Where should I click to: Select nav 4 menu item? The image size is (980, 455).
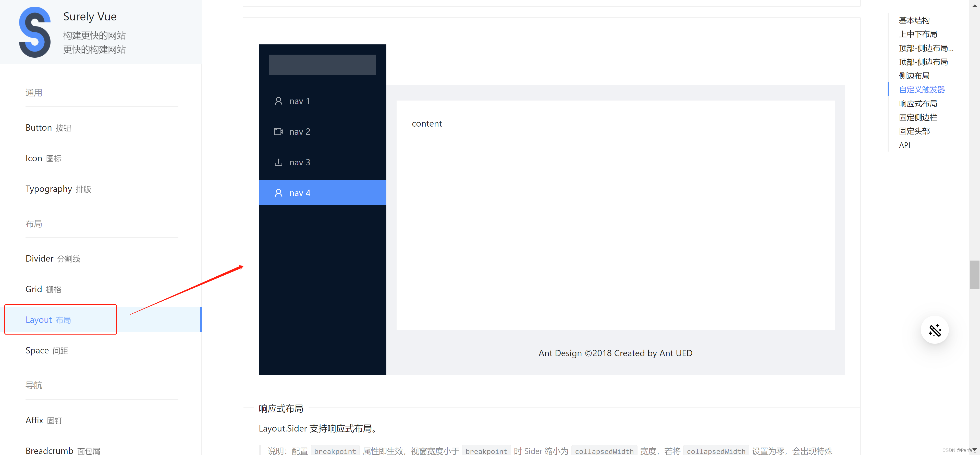pyautogui.click(x=322, y=192)
